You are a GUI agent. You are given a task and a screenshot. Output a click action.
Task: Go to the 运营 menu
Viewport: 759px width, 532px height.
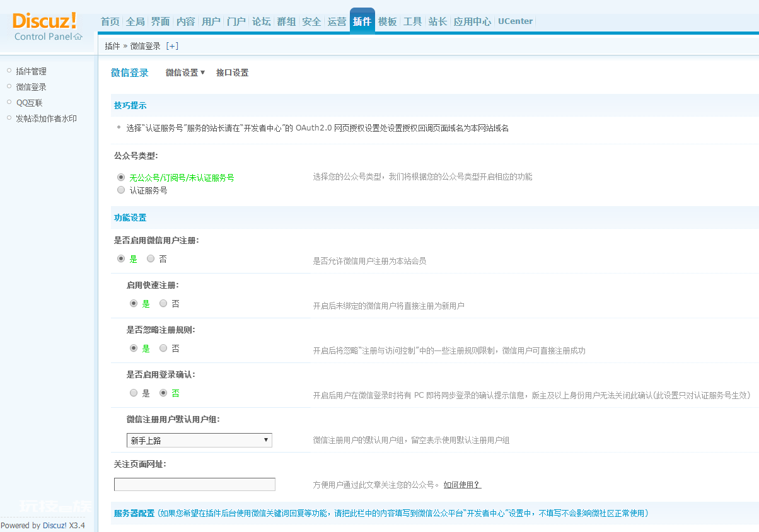point(337,21)
